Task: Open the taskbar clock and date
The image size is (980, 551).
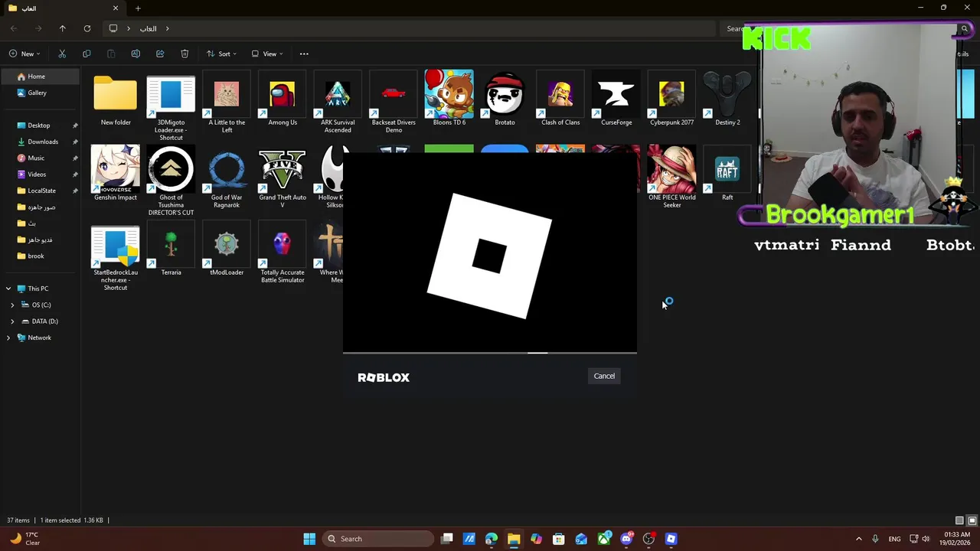Action: pos(957,539)
